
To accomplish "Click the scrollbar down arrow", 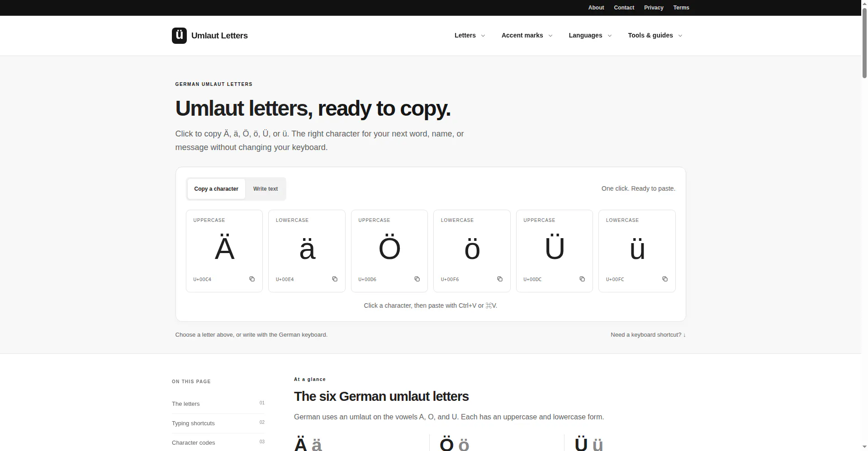I will click(864, 447).
